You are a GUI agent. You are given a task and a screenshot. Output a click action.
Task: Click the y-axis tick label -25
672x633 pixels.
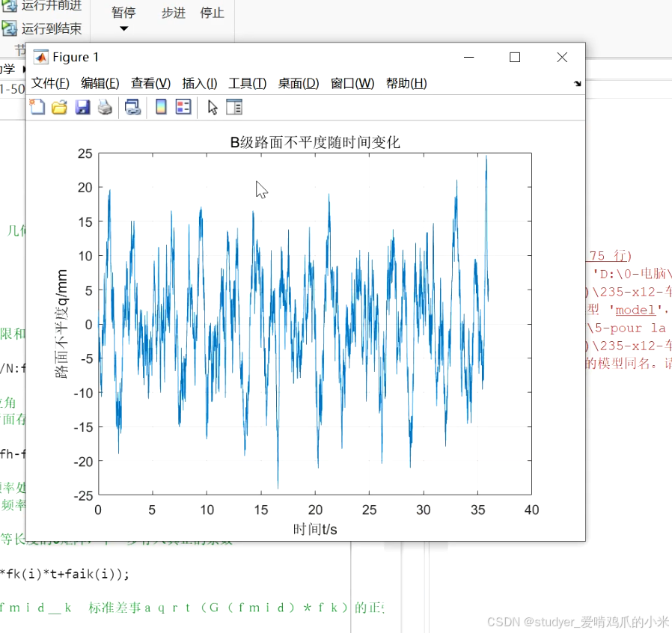(x=83, y=495)
